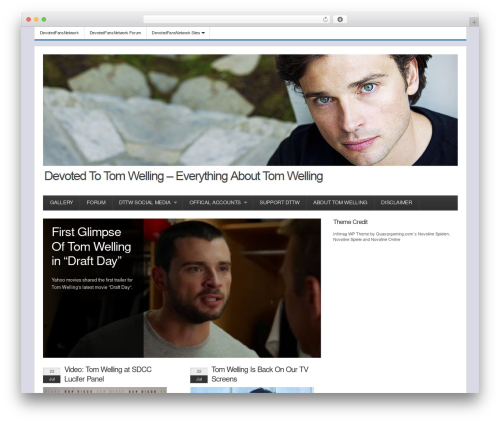Expand Offical Accounts menu

coord(218,203)
